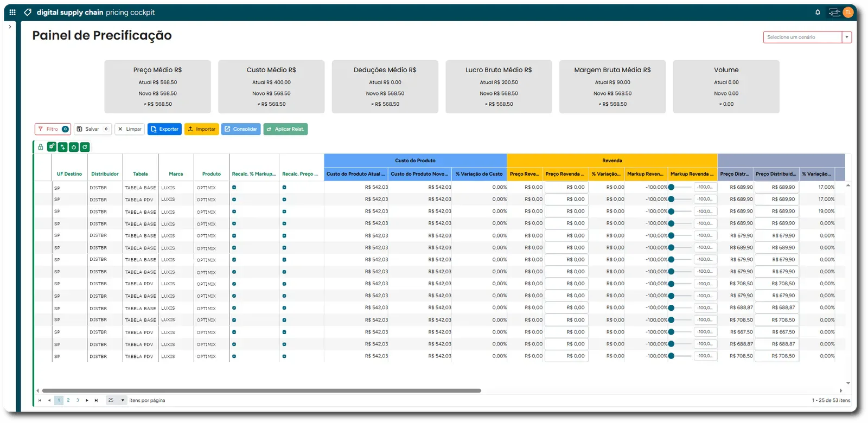This screenshot has width=868, height=423.
Task: Expand the left sidebar chevron
Action: click(10, 27)
